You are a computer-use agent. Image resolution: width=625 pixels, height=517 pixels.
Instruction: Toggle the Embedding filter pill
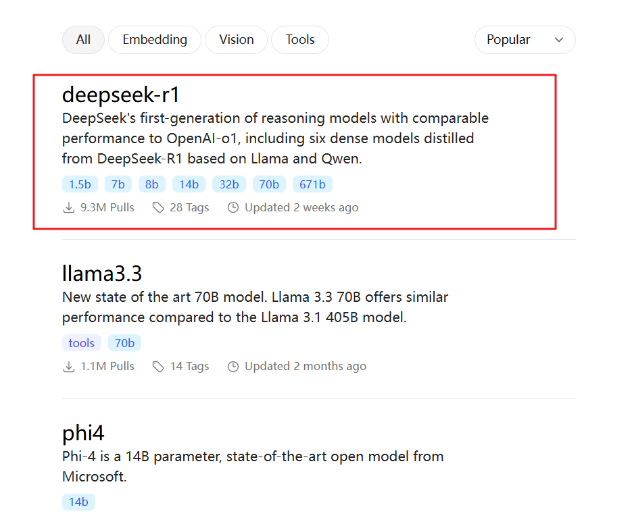click(155, 40)
